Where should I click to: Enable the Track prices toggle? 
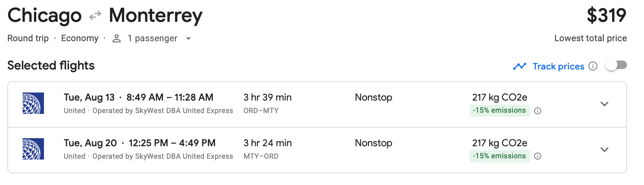pyautogui.click(x=616, y=65)
